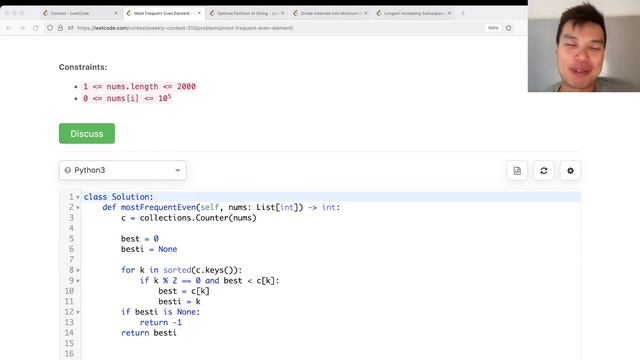Switch to the Contest - LeetCode tab
Screen dimensions: 640x360
tap(69, 13)
